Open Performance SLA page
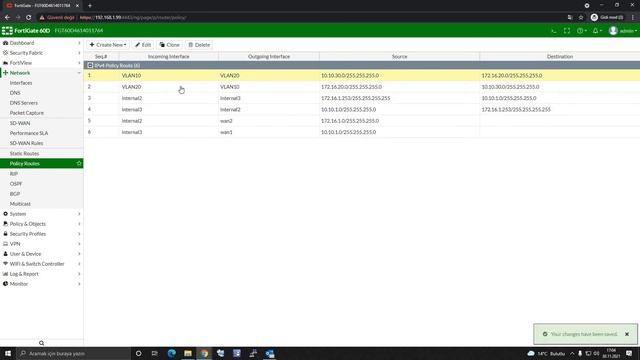 pyautogui.click(x=29, y=133)
